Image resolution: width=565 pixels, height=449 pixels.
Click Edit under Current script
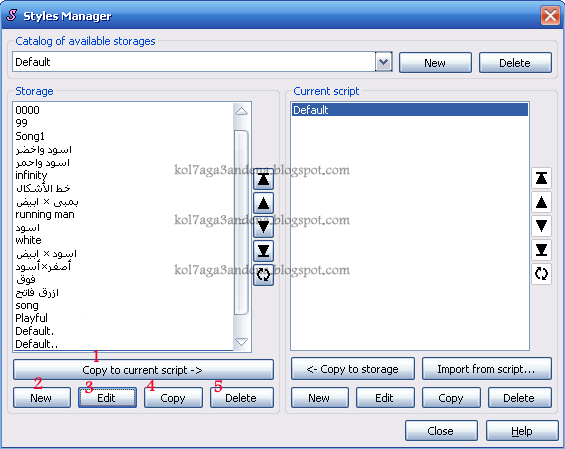click(385, 398)
